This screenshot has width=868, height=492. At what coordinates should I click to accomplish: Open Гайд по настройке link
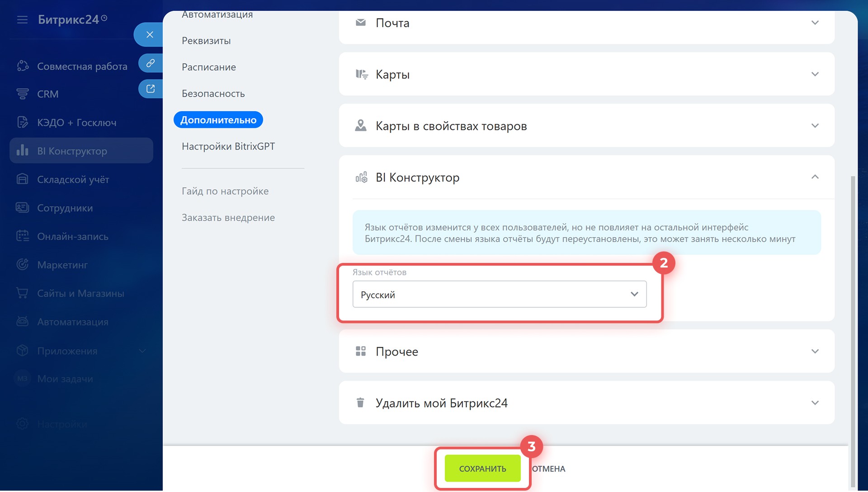tap(225, 191)
